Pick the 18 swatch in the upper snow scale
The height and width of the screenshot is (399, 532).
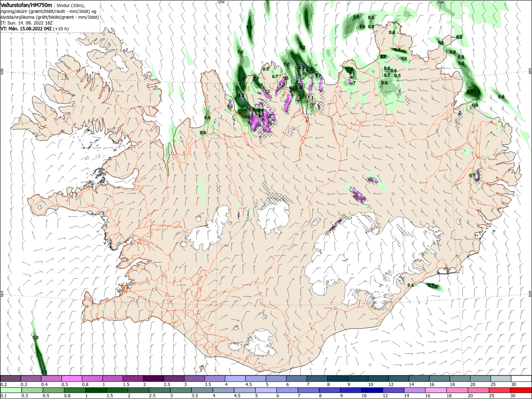(x=460, y=379)
